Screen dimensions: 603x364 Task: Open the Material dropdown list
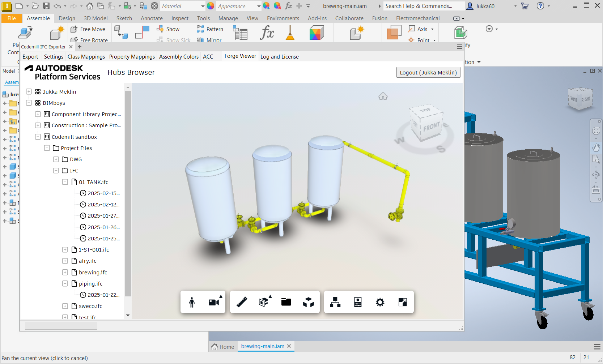click(203, 6)
